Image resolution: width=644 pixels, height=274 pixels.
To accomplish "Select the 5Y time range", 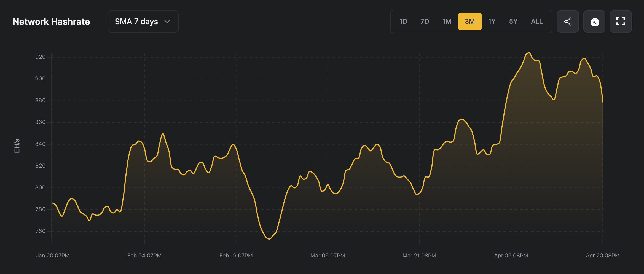I will pos(513,22).
